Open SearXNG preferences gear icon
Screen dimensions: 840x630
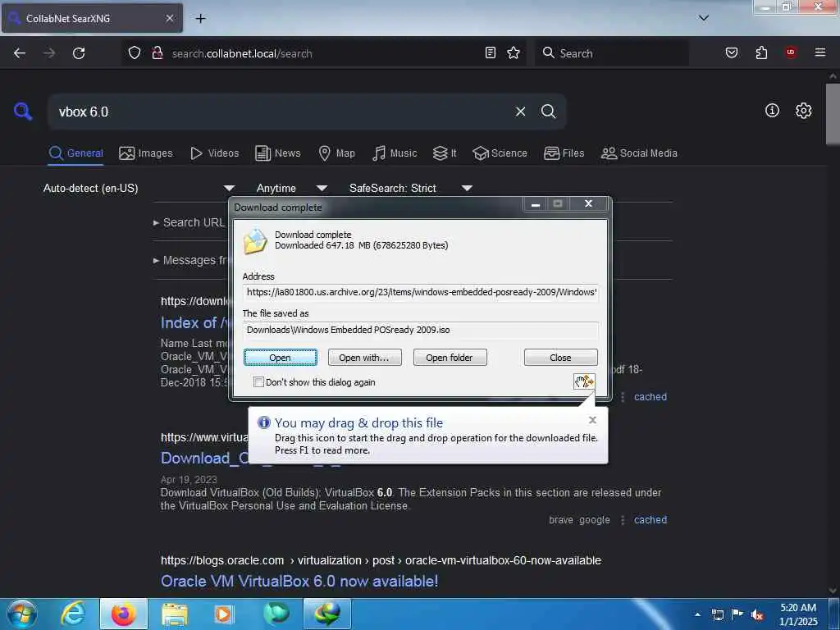(x=804, y=111)
